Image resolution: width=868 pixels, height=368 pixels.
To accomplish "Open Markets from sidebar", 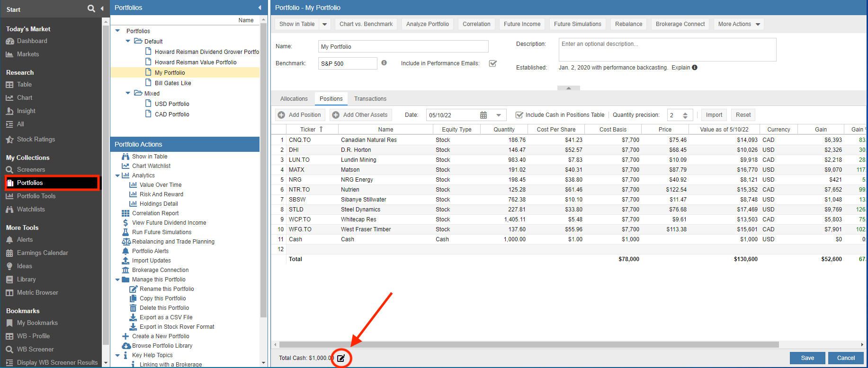I will coord(22,54).
